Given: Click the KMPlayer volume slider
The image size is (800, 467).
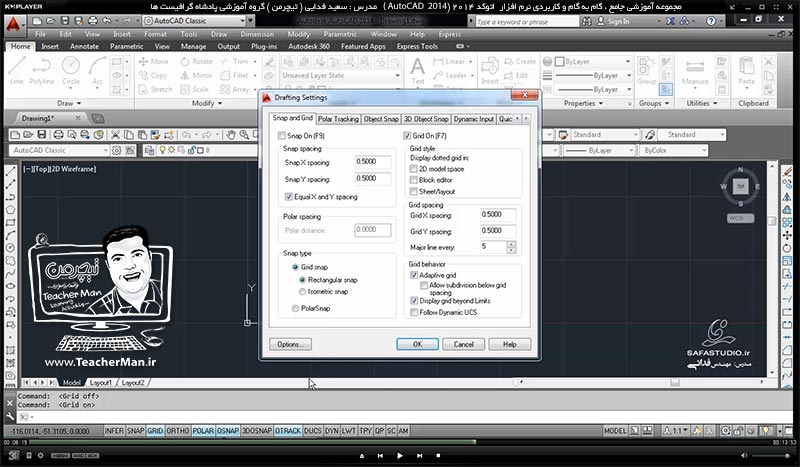Looking at the screenshot, I should [772, 455].
